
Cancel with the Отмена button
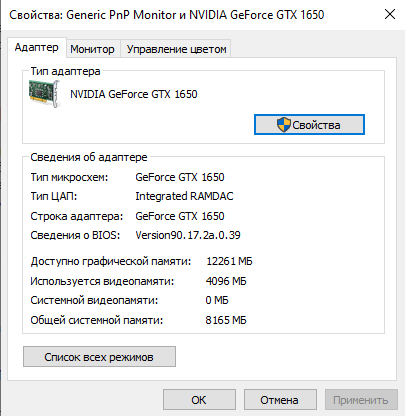click(280, 400)
